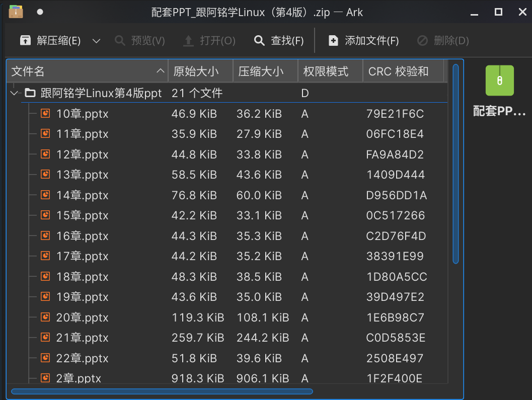532x400 pixels.
Task: Open the extract dropdown arrow
Action: point(96,41)
